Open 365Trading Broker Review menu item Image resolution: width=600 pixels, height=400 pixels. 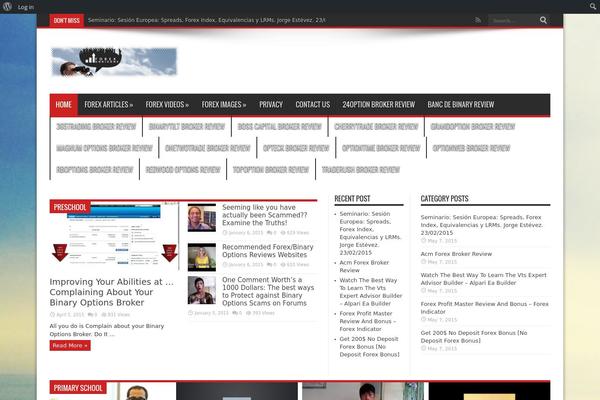[x=96, y=127]
